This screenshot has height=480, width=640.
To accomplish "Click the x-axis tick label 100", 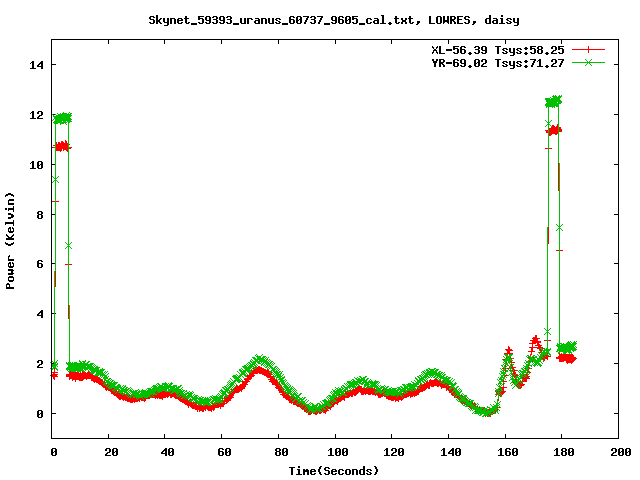I will pyautogui.click(x=338, y=452).
